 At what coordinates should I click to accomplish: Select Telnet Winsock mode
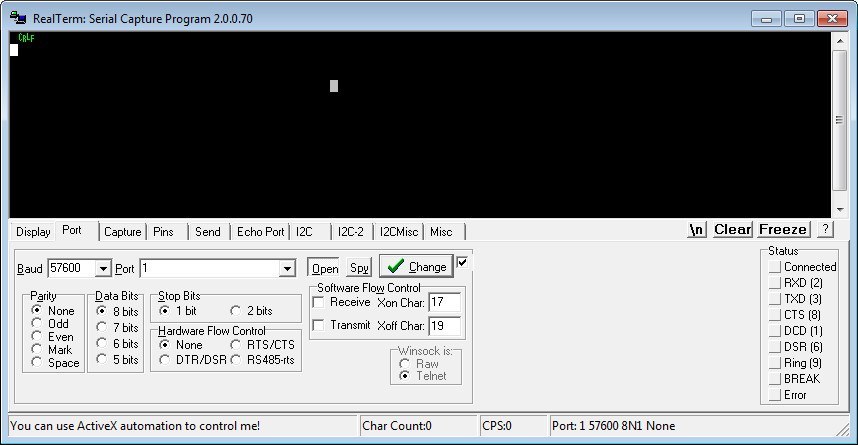[404, 375]
